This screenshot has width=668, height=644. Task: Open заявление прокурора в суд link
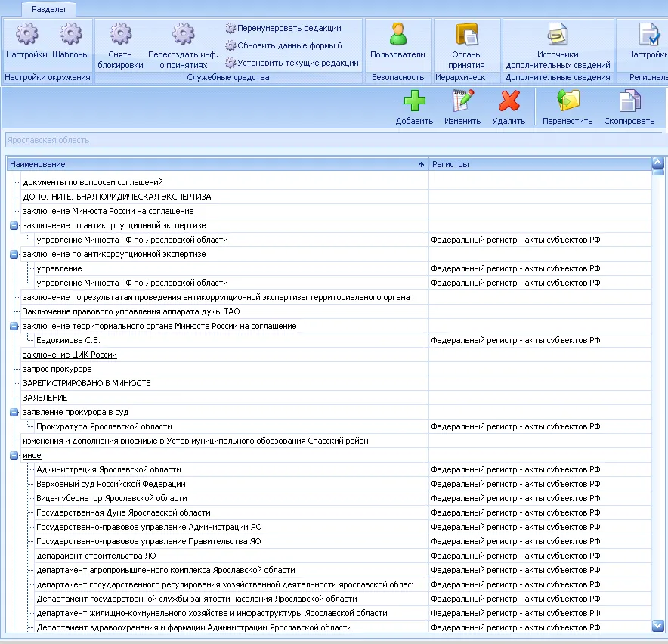pos(76,412)
